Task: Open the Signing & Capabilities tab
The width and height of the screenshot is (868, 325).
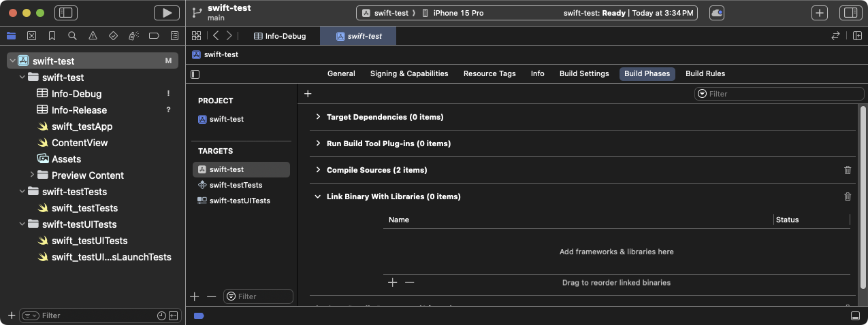Action: tap(408, 73)
